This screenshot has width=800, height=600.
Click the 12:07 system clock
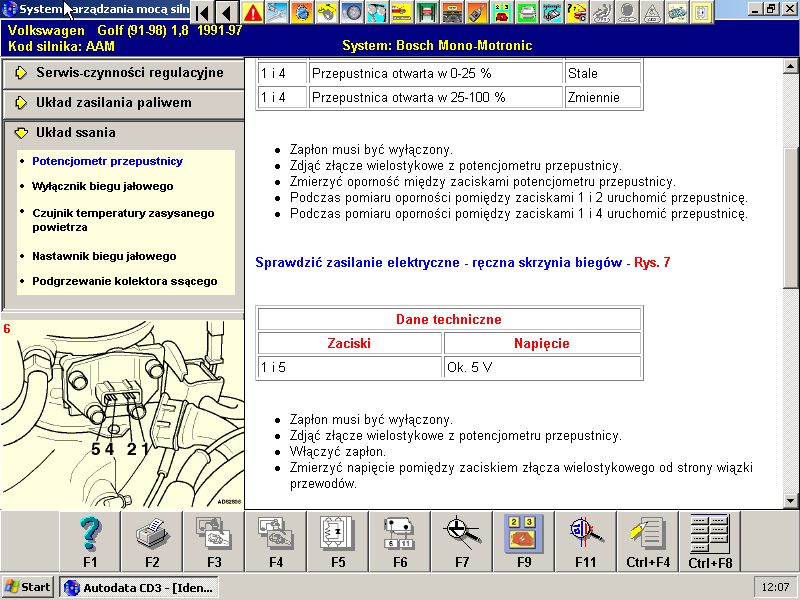tap(775, 587)
